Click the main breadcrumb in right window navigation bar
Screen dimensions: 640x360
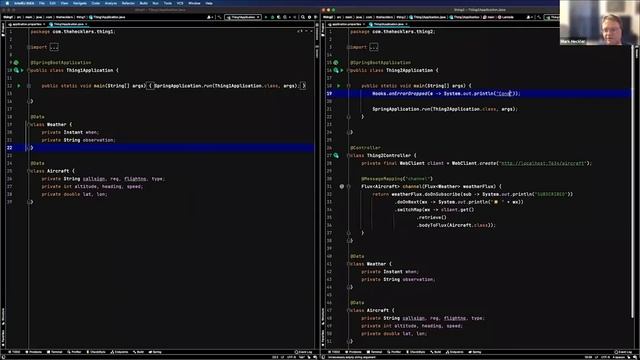point(490,17)
